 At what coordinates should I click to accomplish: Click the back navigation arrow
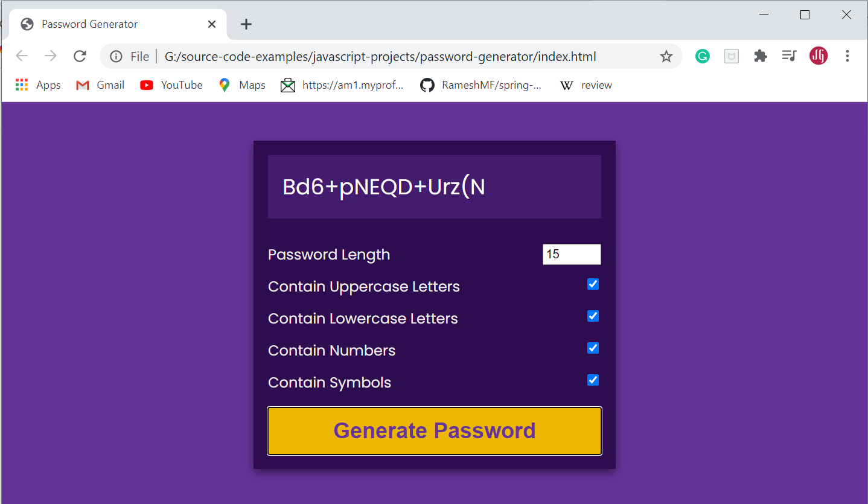click(22, 56)
